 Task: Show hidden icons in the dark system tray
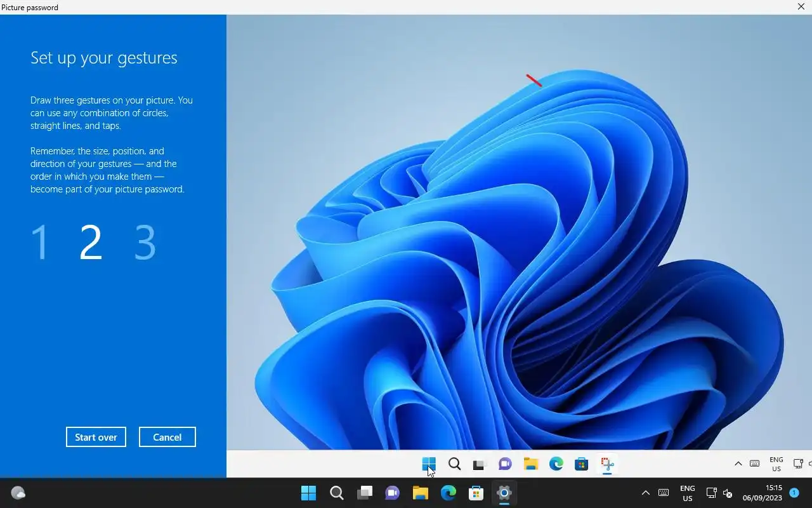point(646,493)
